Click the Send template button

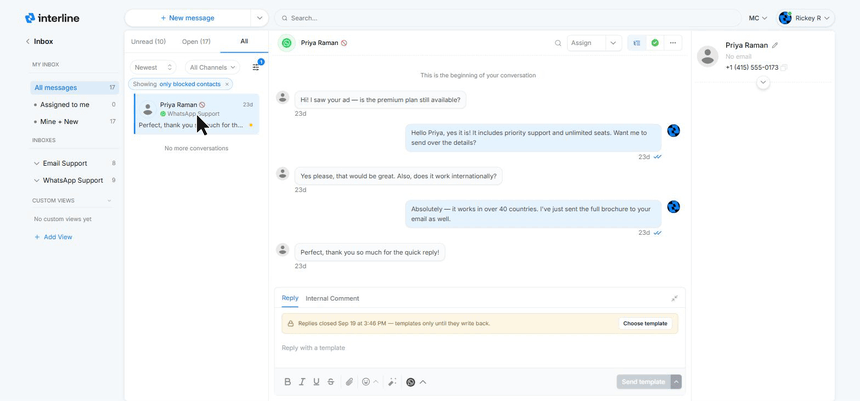[x=643, y=382]
